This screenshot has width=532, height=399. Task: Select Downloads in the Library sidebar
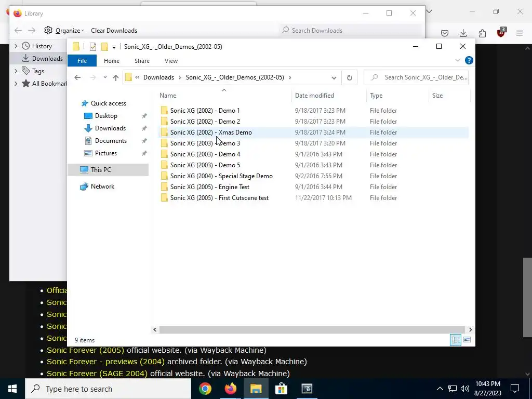coord(38,58)
